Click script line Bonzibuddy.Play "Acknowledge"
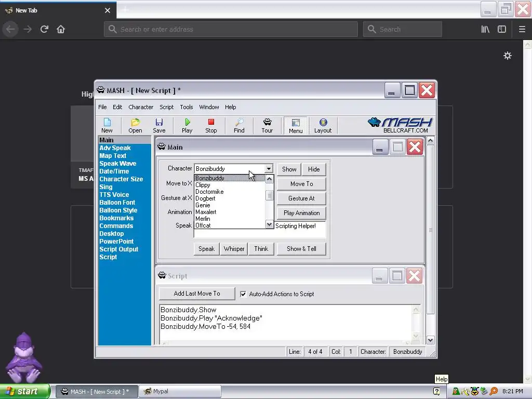Screen dimensions: 532x399 click(211, 318)
